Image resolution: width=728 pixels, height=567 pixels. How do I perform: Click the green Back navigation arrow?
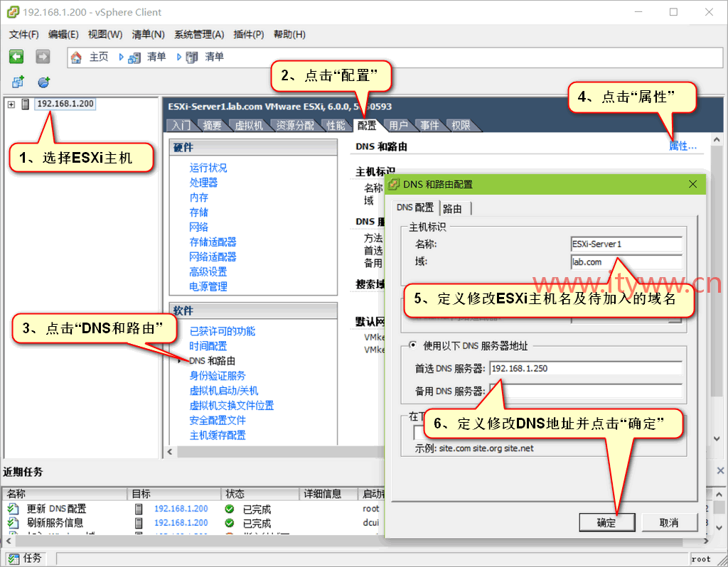pyautogui.click(x=16, y=57)
